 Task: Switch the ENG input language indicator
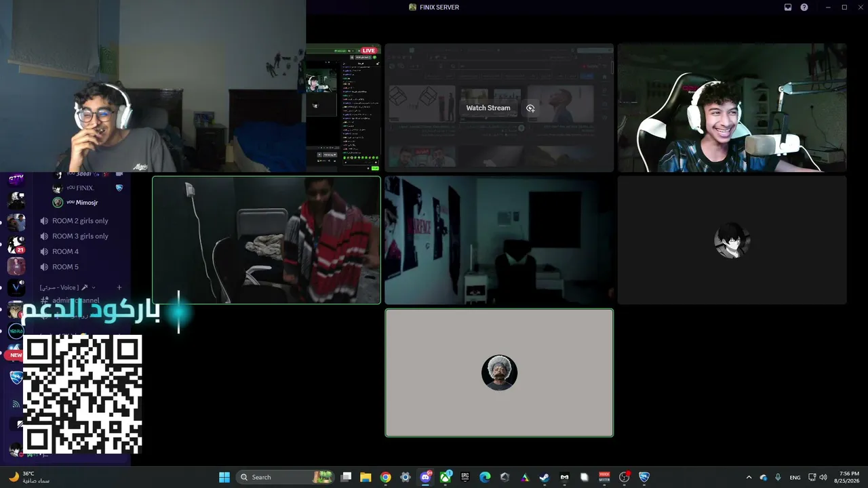coord(795,477)
